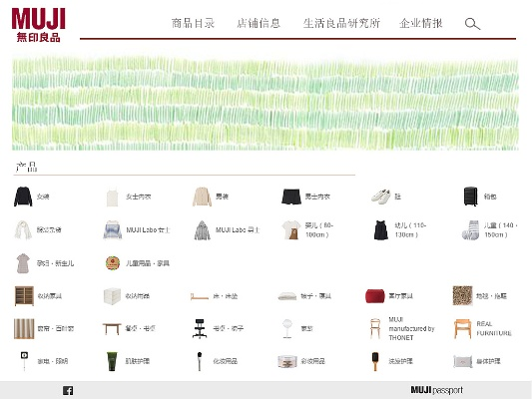Select the white sneakers 鞋 icon
Image resolution: width=532 pixels, height=399 pixels.
[x=381, y=197]
